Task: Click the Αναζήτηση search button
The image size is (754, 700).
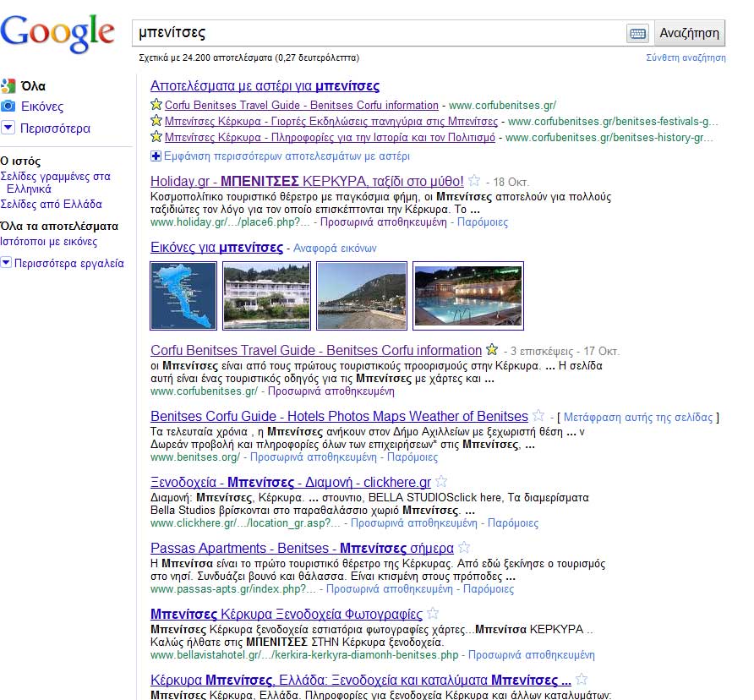Action: [x=690, y=33]
